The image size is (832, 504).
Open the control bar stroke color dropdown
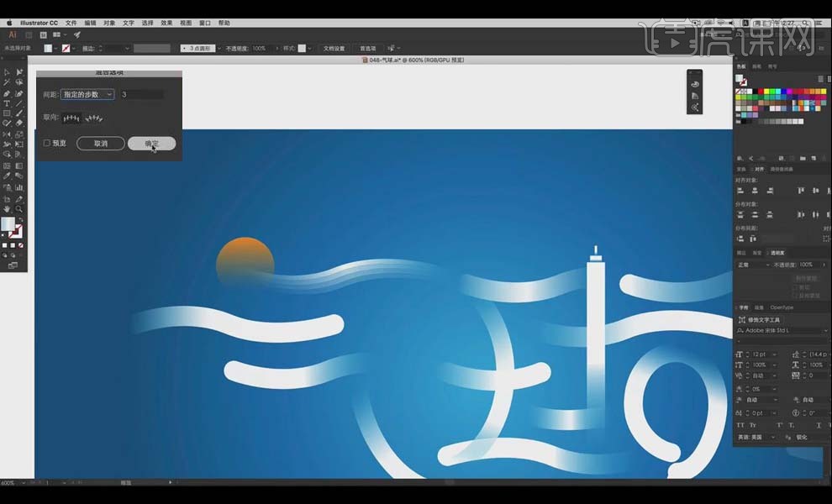tap(73, 48)
